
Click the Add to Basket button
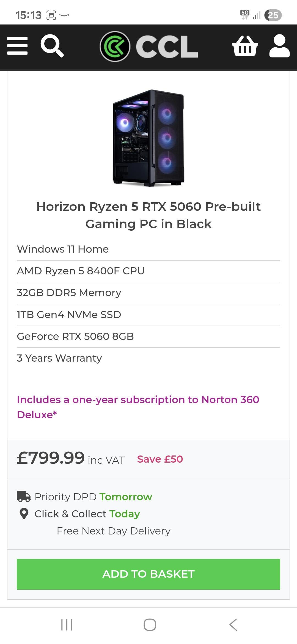(148, 574)
